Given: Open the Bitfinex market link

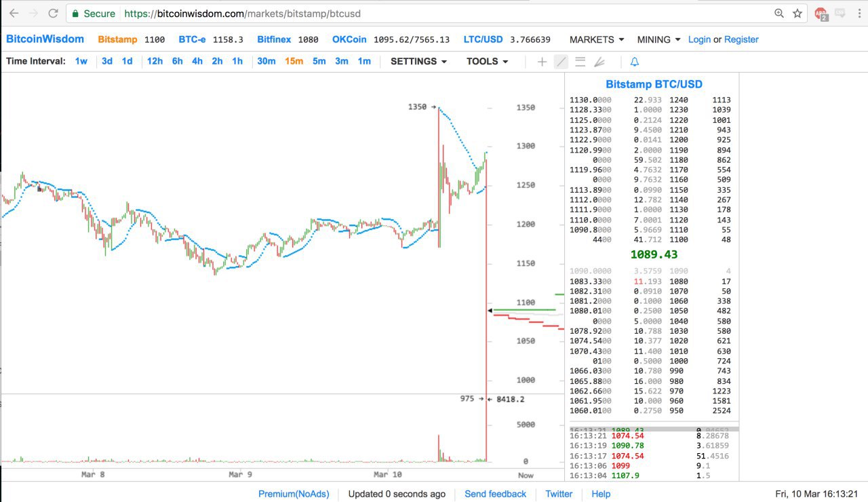Looking at the screenshot, I should [x=274, y=39].
